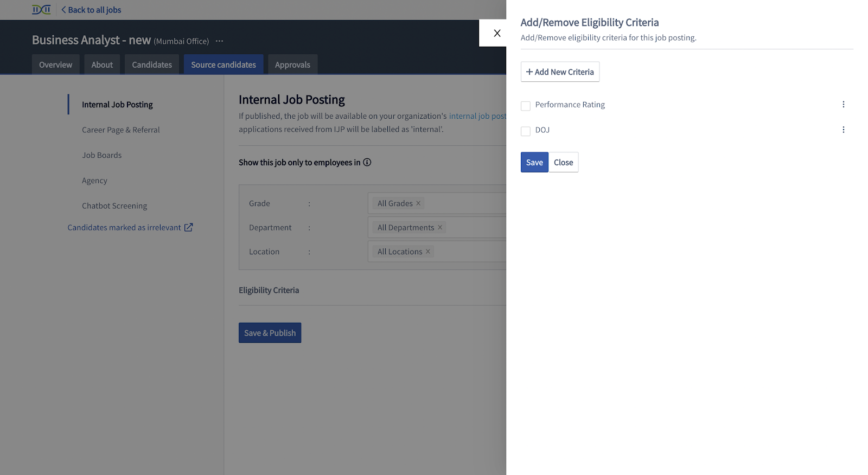
Task: Remove the All Departments tag
Action: 440,227
